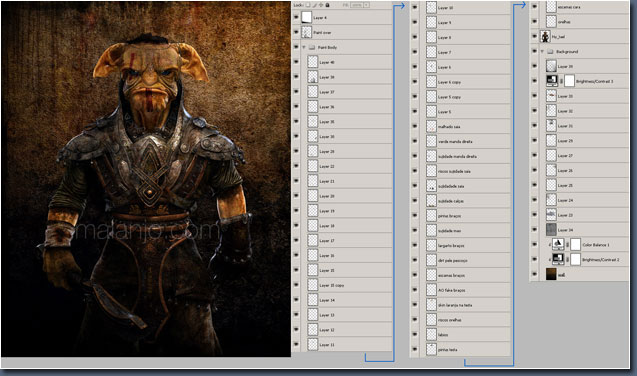The height and width of the screenshot is (376, 637).
Task: Click the Paint Body group folder icon
Action: (312, 48)
